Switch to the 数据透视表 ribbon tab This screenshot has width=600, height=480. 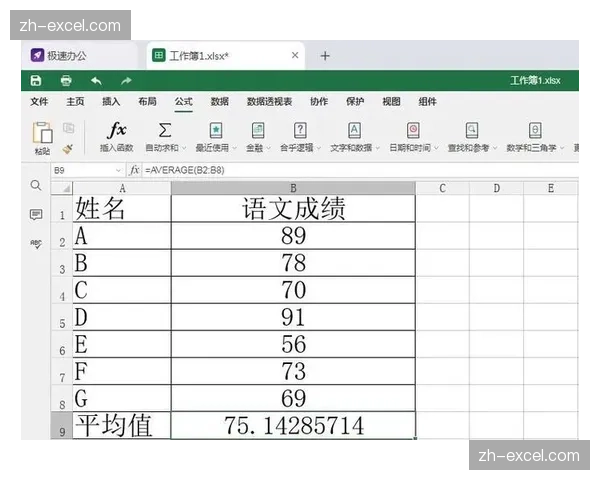click(x=269, y=102)
